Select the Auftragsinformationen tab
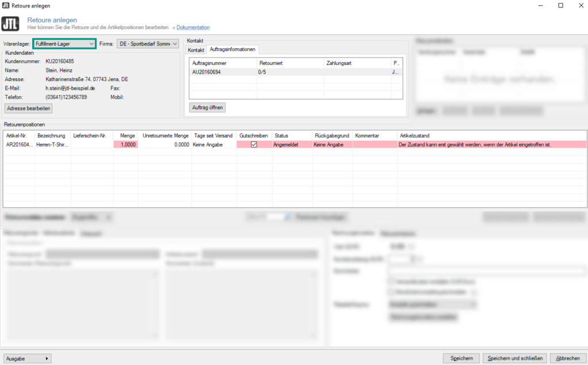 click(x=233, y=49)
